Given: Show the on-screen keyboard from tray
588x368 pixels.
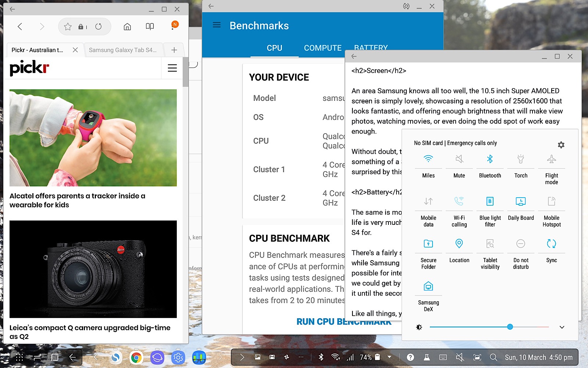Looking at the screenshot, I should click(443, 357).
